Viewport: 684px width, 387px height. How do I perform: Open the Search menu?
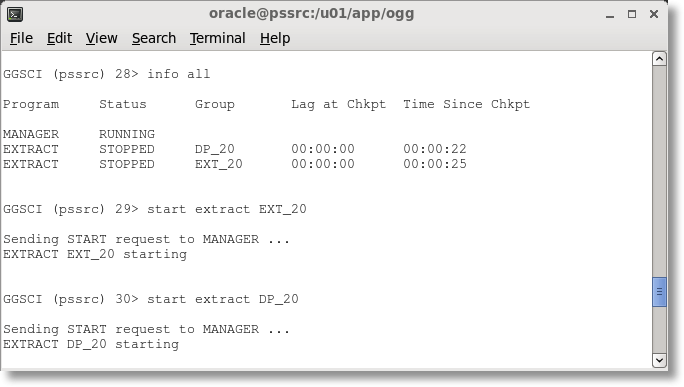point(154,38)
